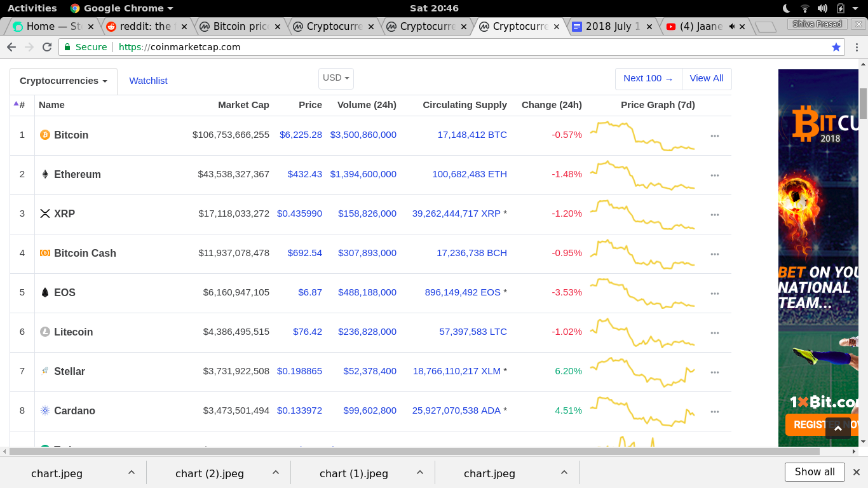The width and height of the screenshot is (868, 488).
Task: Open Stellar 7d price graph
Action: pyautogui.click(x=642, y=372)
